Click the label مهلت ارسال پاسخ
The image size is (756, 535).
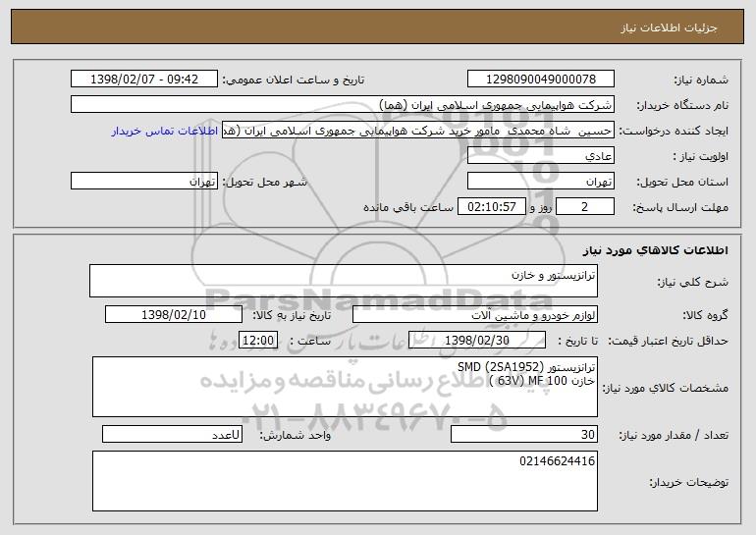point(680,208)
